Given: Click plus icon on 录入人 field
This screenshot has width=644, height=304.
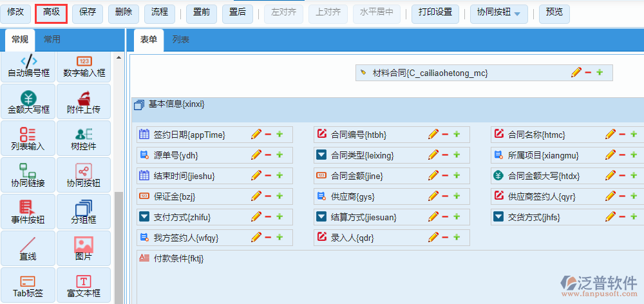Looking at the screenshot, I should [x=457, y=237].
